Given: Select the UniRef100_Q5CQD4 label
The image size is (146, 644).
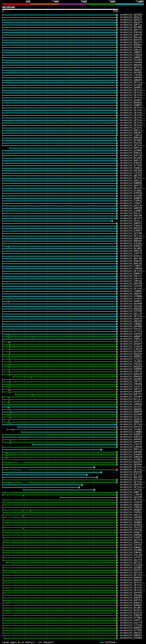Looking at the screenshot, I should [131, 170].
